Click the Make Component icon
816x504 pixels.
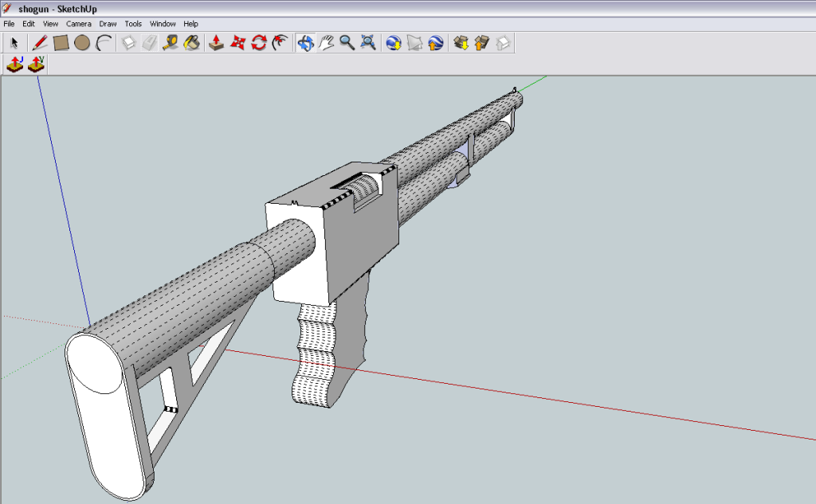(x=128, y=43)
